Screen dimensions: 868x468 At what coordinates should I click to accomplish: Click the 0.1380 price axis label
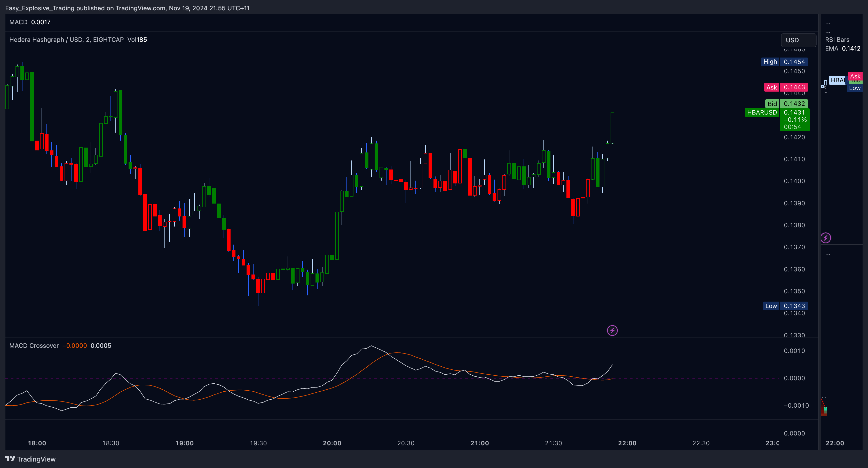click(794, 225)
